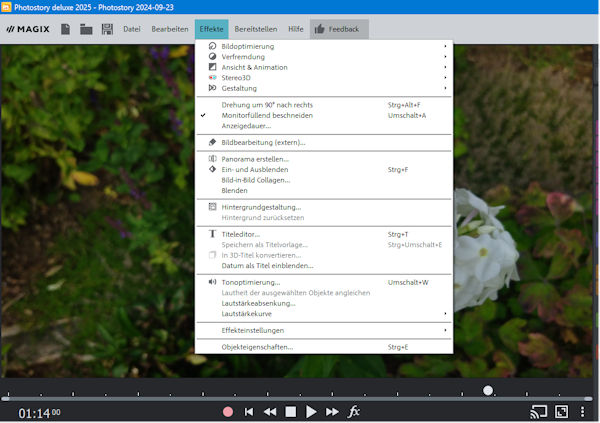Open Bildbearbeitung (extern)

point(324,142)
